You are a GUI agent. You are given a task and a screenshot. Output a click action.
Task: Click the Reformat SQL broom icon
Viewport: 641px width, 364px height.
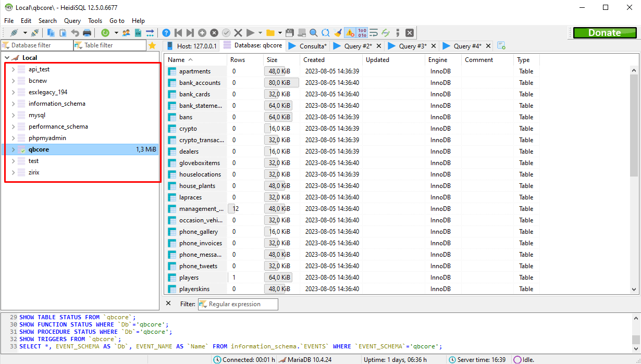pos(338,33)
